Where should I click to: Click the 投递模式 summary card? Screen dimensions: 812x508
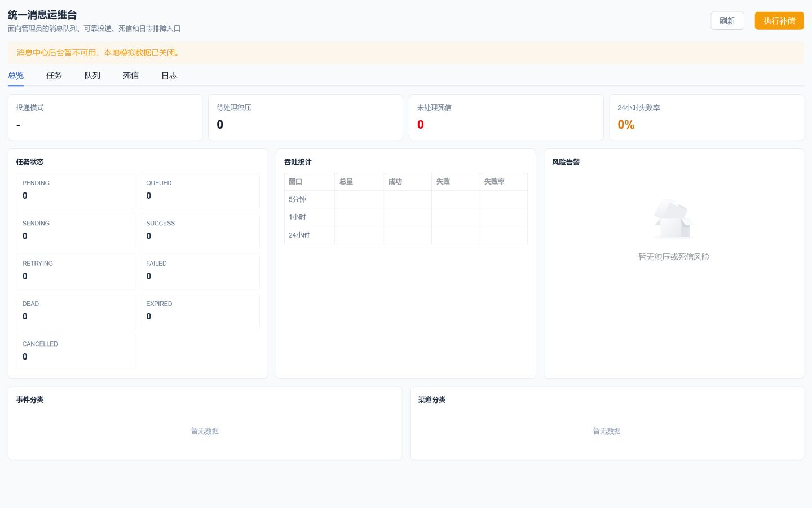105,117
